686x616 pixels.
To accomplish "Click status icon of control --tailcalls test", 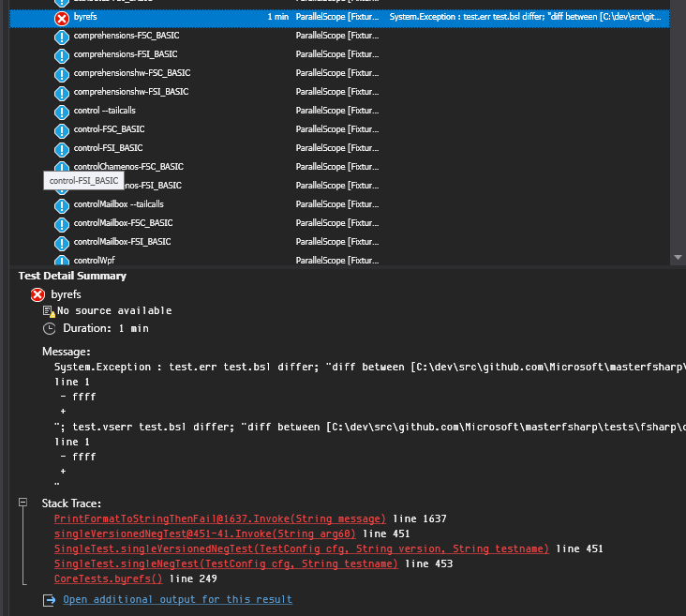I will click(x=62, y=113).
